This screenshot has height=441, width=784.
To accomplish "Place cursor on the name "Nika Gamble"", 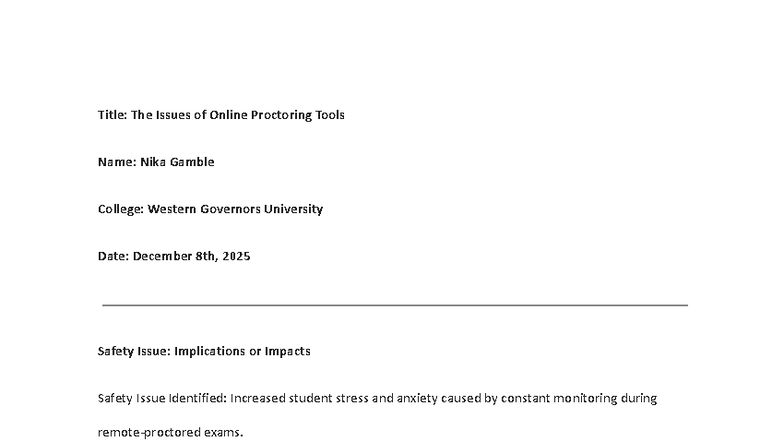I will point(178,162).
